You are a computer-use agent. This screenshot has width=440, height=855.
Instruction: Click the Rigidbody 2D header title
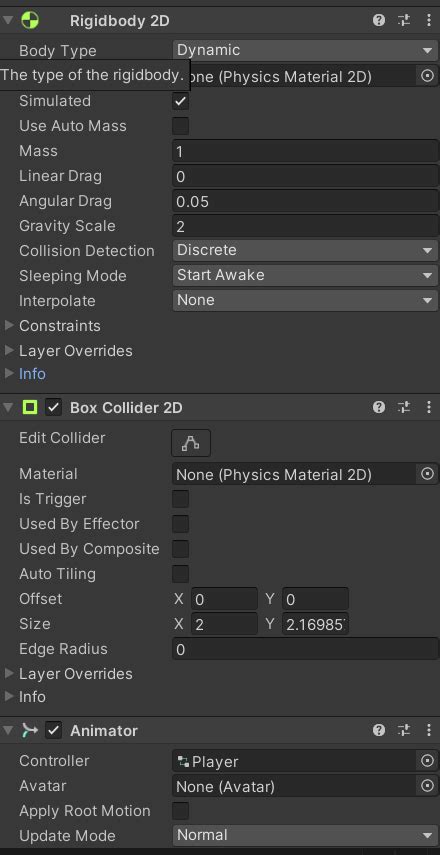tap(119, 21)
